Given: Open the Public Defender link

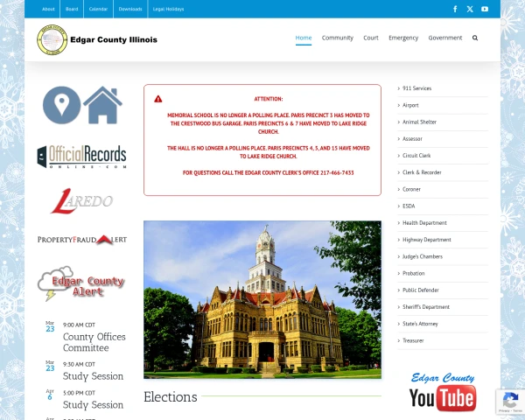Looking at the screenshot, I should click(421, 290).
